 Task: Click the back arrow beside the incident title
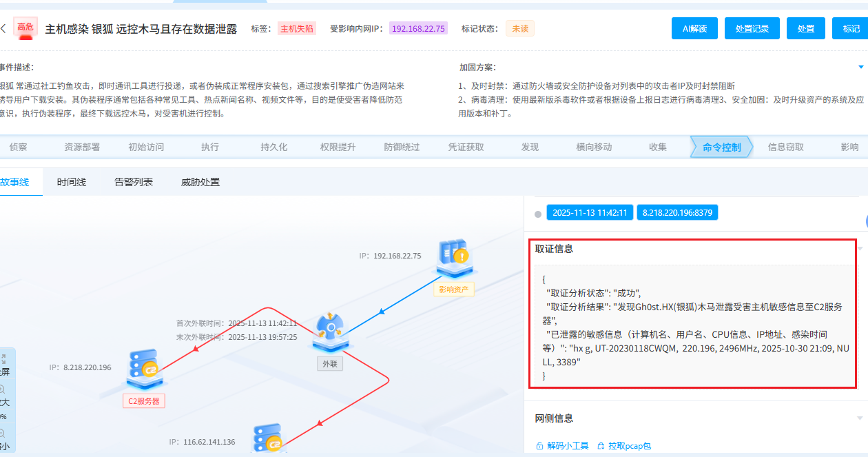[6, 28]
